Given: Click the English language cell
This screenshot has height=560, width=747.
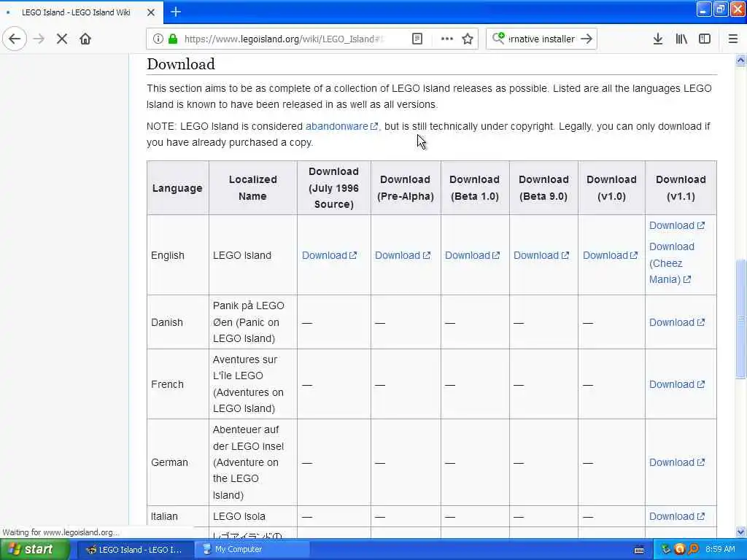Looking at the screenshot, I should [x=178, y=255].
